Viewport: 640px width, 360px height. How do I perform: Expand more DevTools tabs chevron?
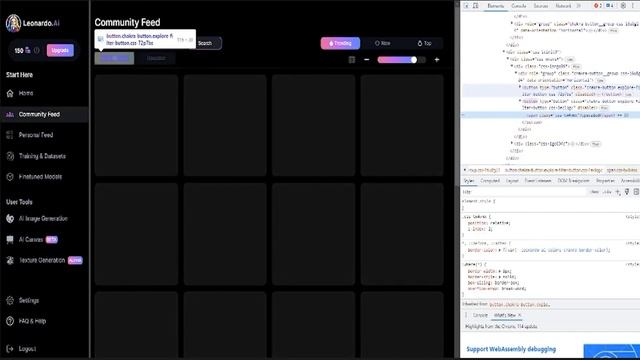point(578,6)
